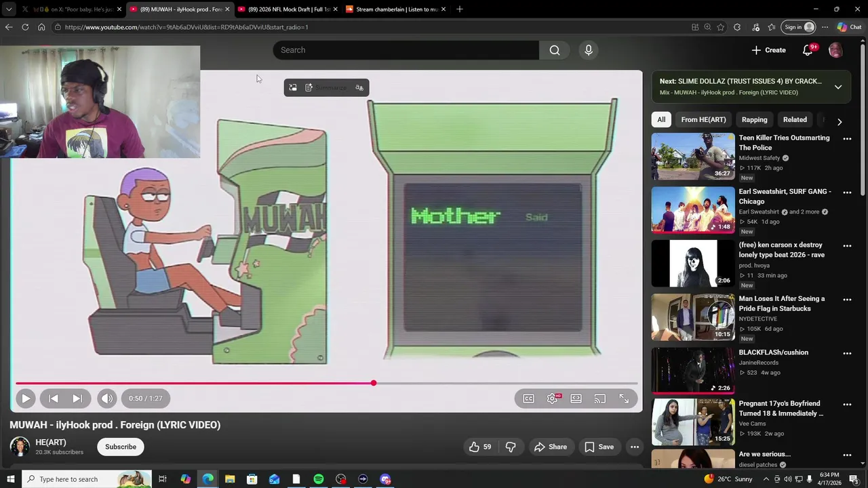Select the Rapping filter chip

754,120
